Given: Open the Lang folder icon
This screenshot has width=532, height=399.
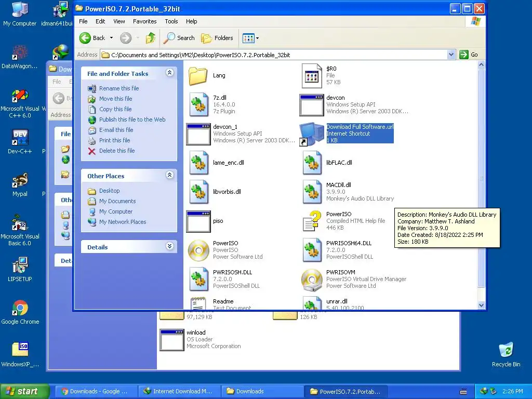Looking at the screenshot, I should 198,75.
